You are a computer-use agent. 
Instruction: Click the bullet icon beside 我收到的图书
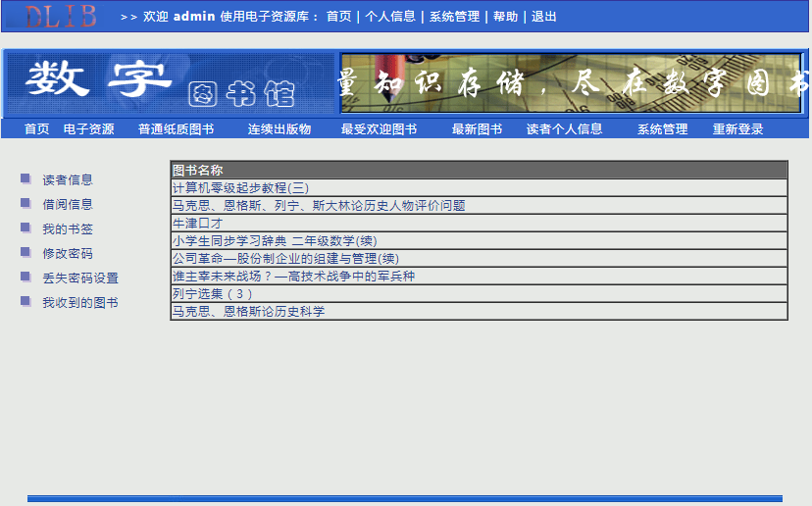(25, 301)
